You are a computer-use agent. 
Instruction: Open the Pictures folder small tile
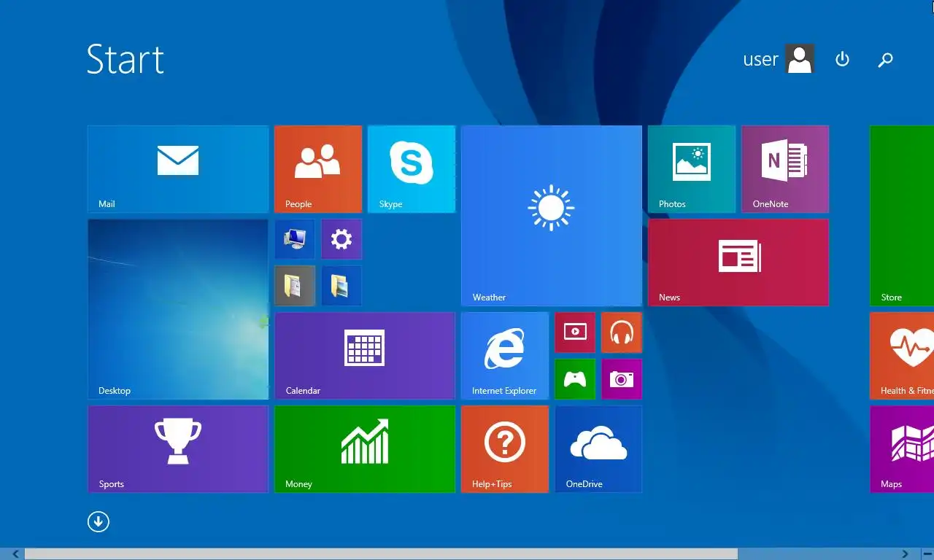(x=341, y=286)
